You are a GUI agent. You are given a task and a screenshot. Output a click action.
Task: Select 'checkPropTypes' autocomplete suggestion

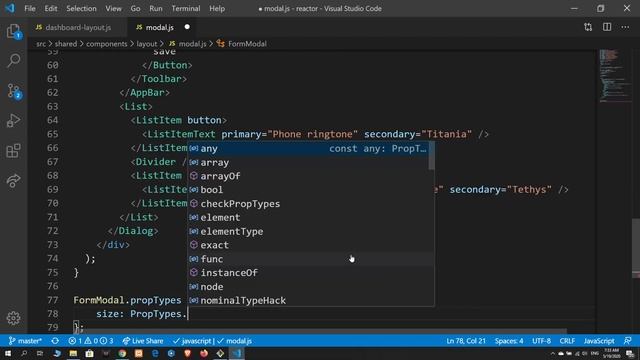point(308,204)
